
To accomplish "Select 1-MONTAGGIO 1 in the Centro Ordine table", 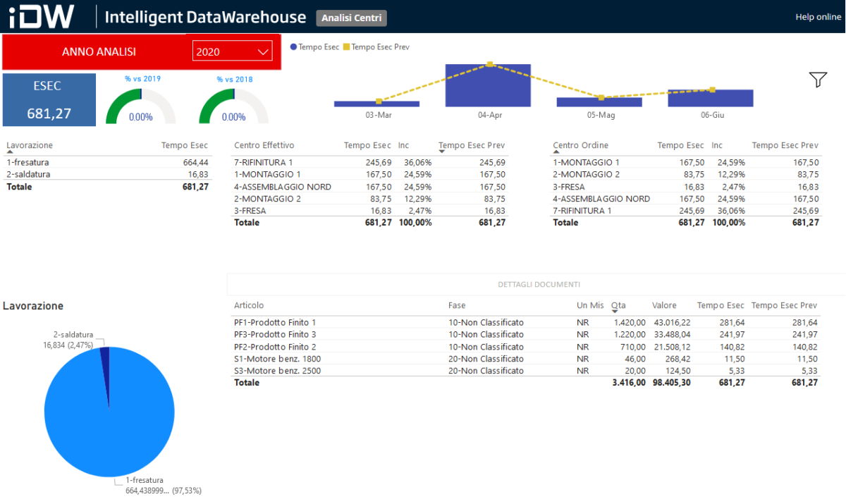I will pyautogui.click(x=686, y=162).
